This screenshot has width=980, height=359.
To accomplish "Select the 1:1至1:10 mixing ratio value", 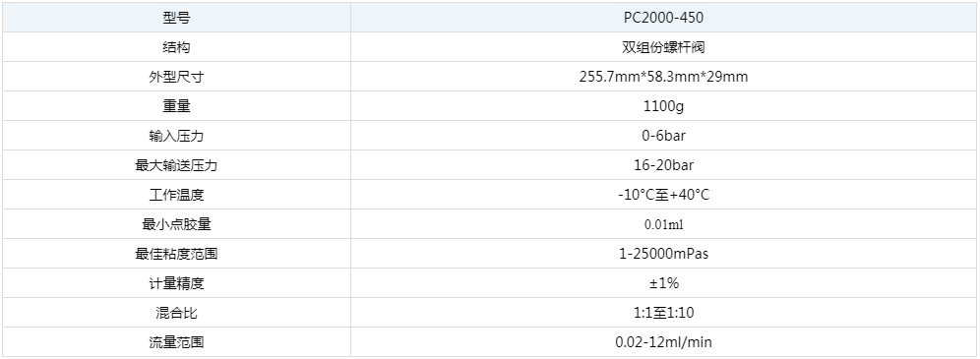I will point(664,312).
